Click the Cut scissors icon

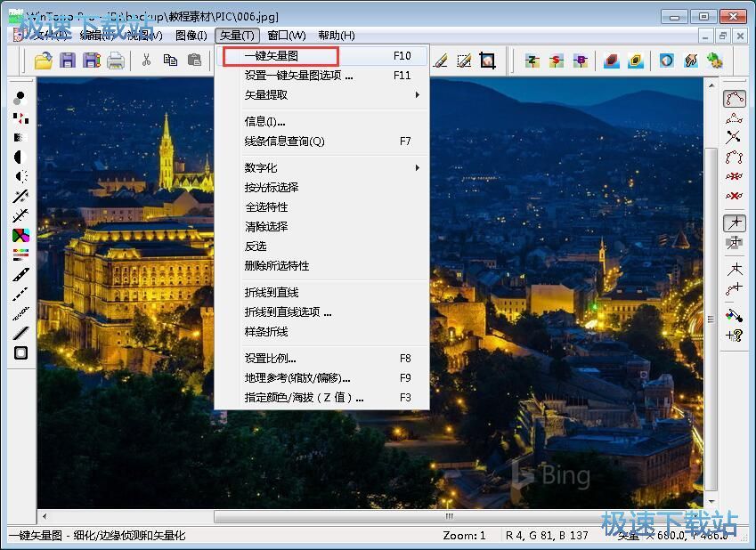[x=146, y=61]
